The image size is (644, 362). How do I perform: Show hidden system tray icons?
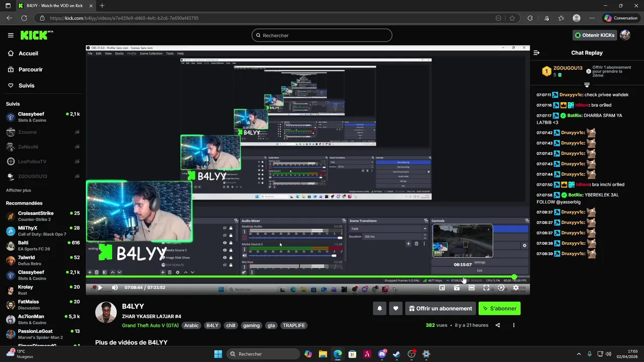click(x=579, y=354)
